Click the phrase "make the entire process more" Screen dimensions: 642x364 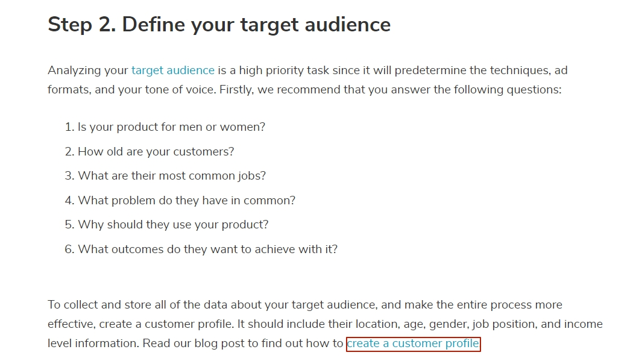(x=483, y=305)
